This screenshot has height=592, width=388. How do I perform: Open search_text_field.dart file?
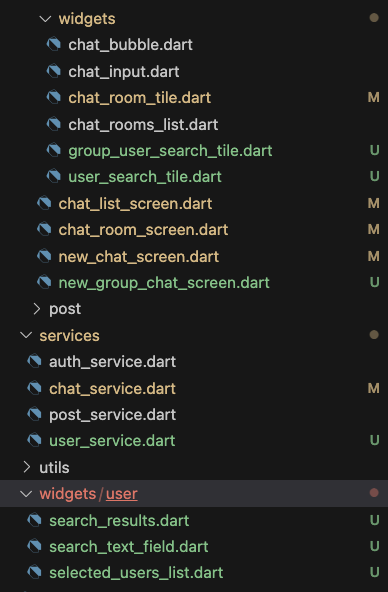tap(129, 547)
